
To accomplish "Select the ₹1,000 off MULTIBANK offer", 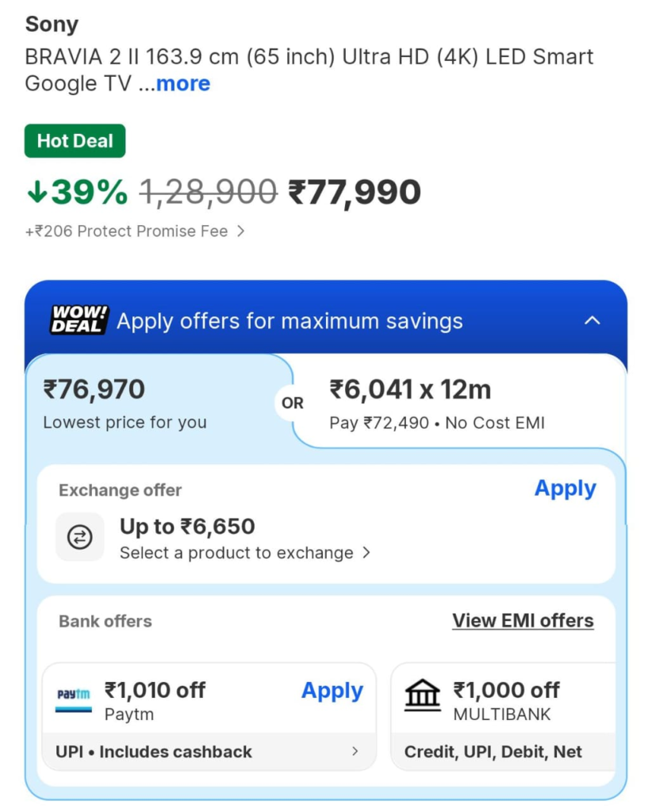I will [506, 690].
